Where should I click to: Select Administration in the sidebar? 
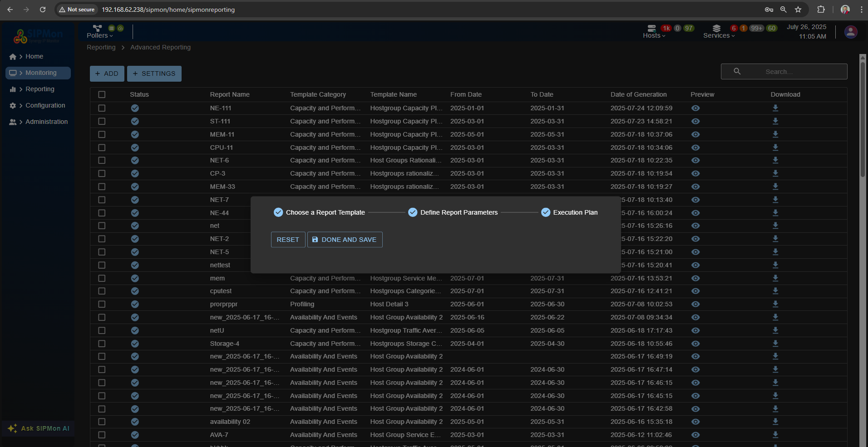[46, 122]
